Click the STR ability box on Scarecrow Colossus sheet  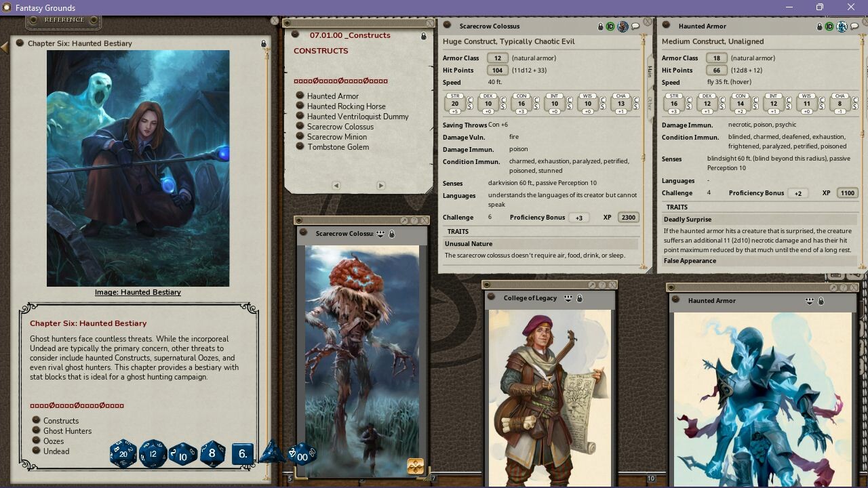[454, 102]
